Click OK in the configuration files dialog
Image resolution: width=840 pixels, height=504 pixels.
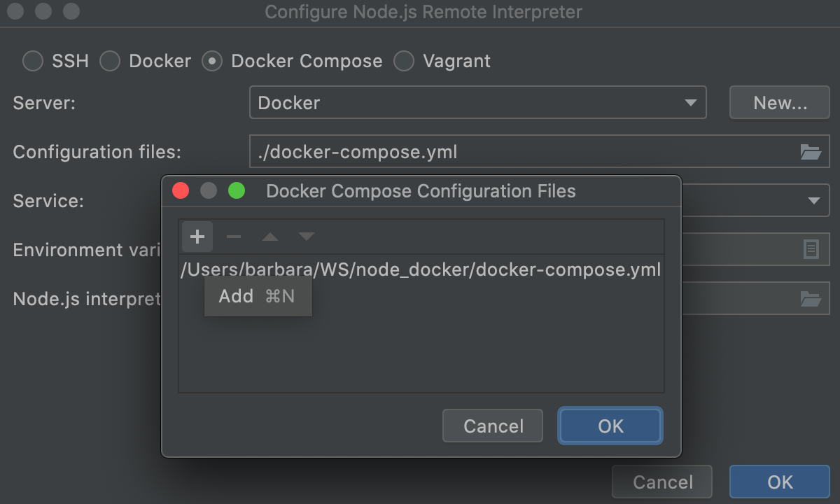point(610,426)
